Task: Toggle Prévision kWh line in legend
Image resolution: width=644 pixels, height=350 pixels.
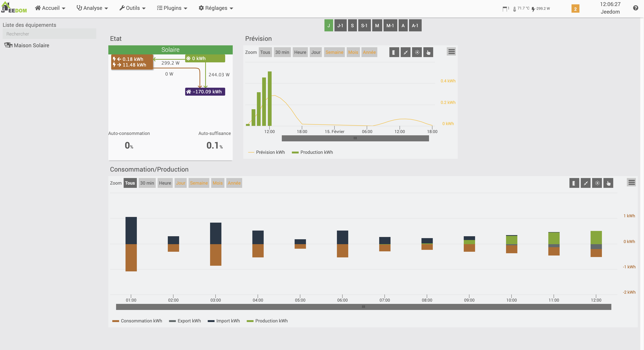Action: click(x=270, y=152)
